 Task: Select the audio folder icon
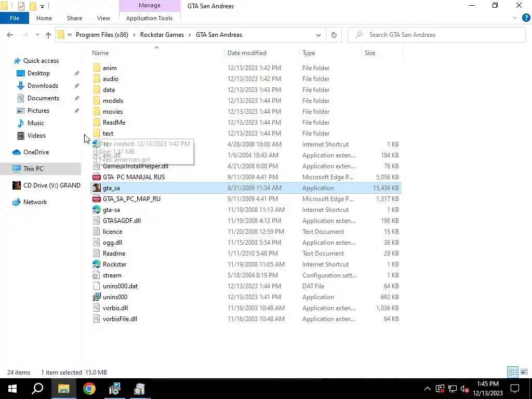pos(97,79)
